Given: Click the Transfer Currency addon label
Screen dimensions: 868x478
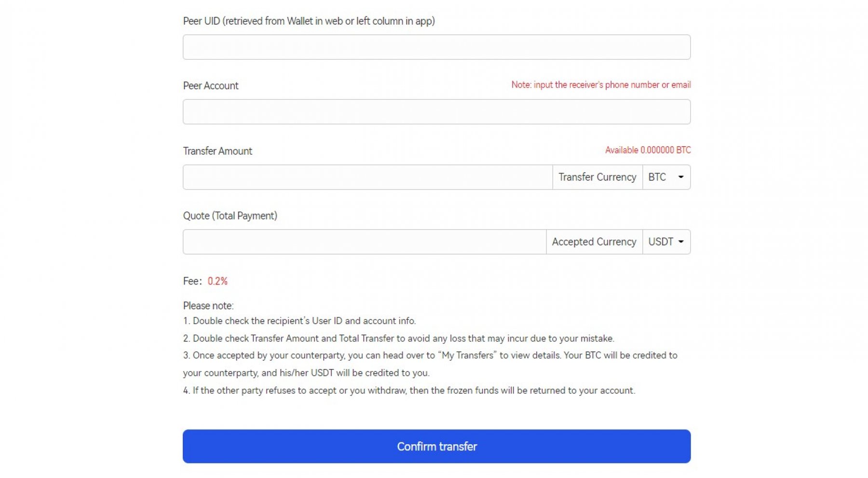Looking at the screenshot, I should [x=597, y=177].
